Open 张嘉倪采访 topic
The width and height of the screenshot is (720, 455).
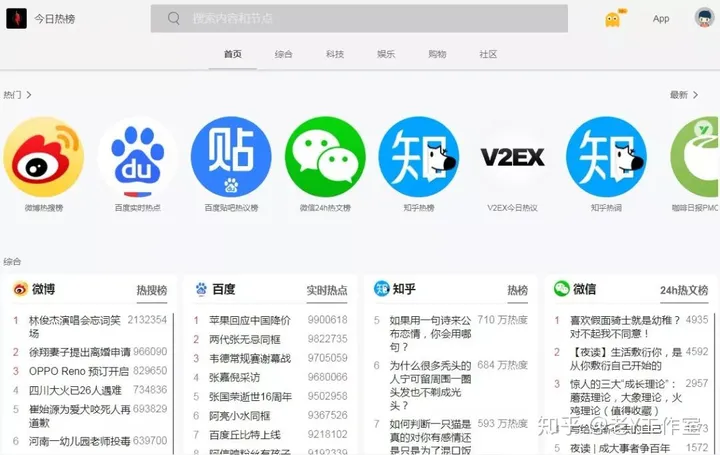click(x=234, y=377)
